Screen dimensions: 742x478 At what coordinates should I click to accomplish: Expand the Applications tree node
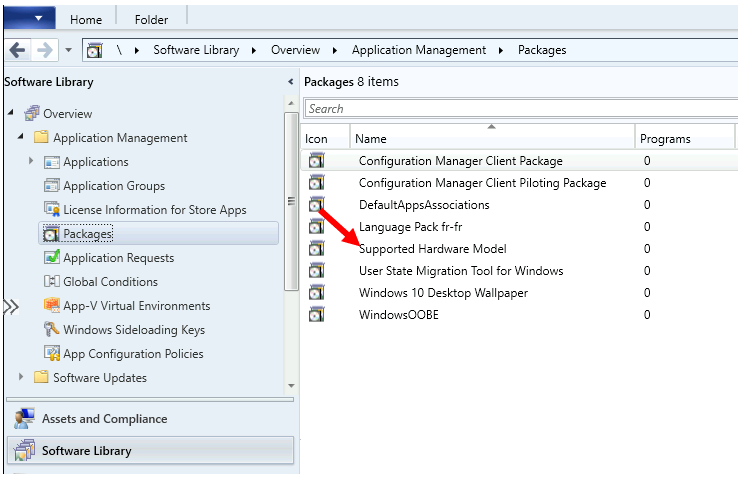(x=31, y=161)
